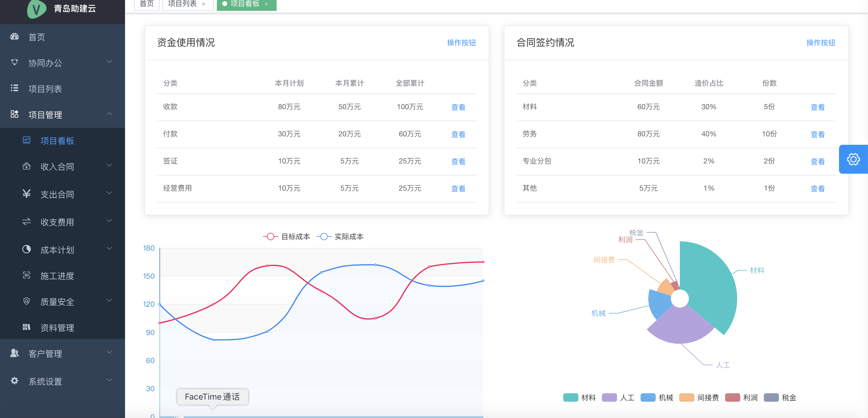The width and height of the screenshot is (868, 418).
Task: Open the floating blue settings gear
Action: pos(853,159)
